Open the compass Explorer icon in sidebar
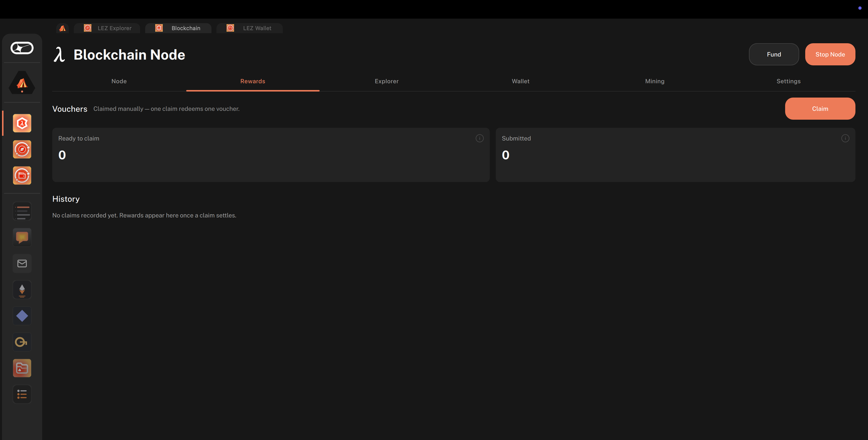The width and height of the screenshot is (868, 440). 22,149
